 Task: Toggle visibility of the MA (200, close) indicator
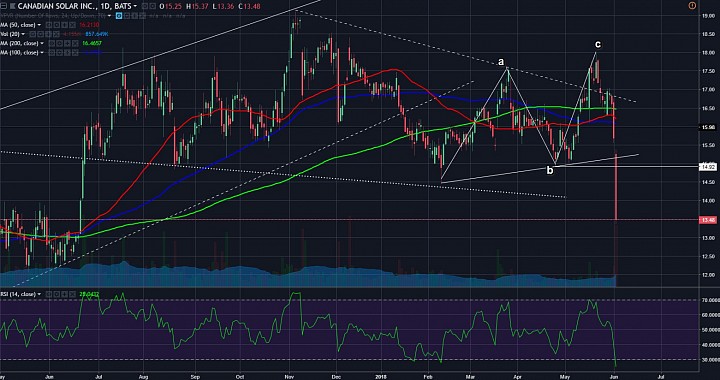click(x=51, y=43)
